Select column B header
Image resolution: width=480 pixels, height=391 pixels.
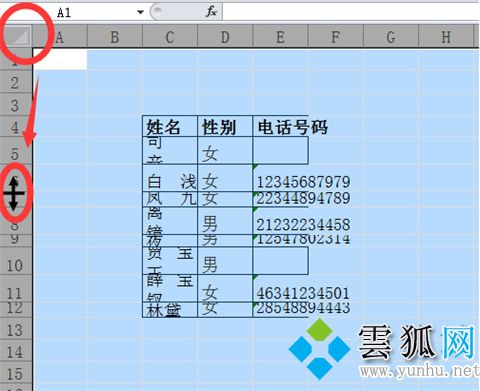[x=115, y=37]
